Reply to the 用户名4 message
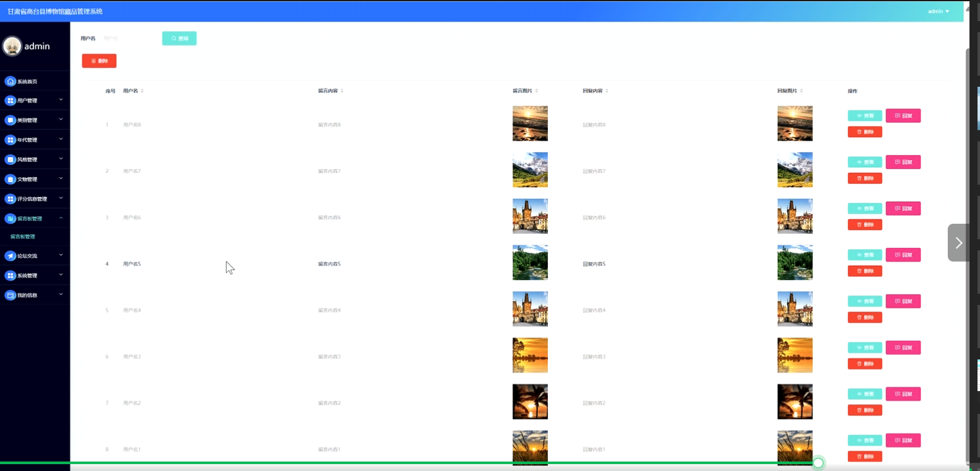The height and width of the screenshot is (471, 980). (x=903, y=301)
